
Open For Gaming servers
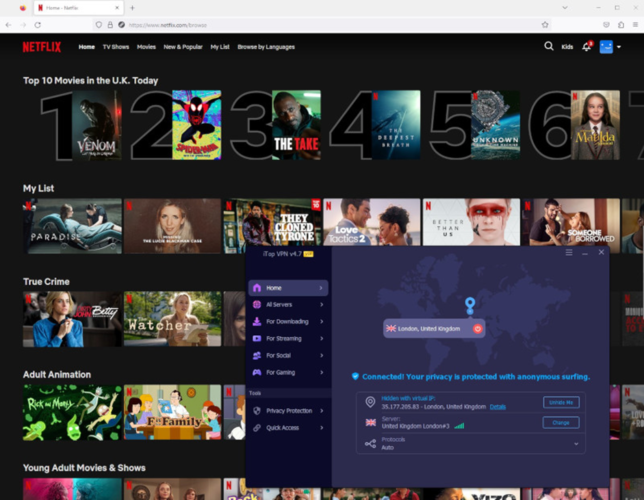click(x=288, y=372)
